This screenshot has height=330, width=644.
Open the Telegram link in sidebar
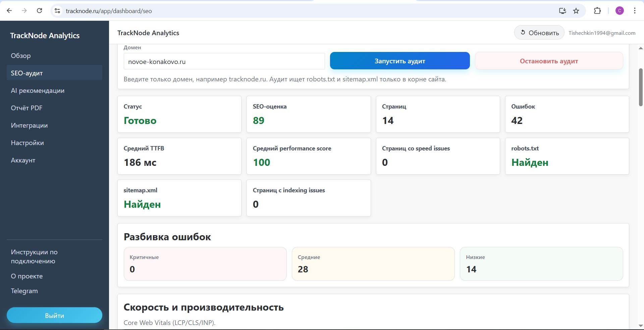coord(24,291)
